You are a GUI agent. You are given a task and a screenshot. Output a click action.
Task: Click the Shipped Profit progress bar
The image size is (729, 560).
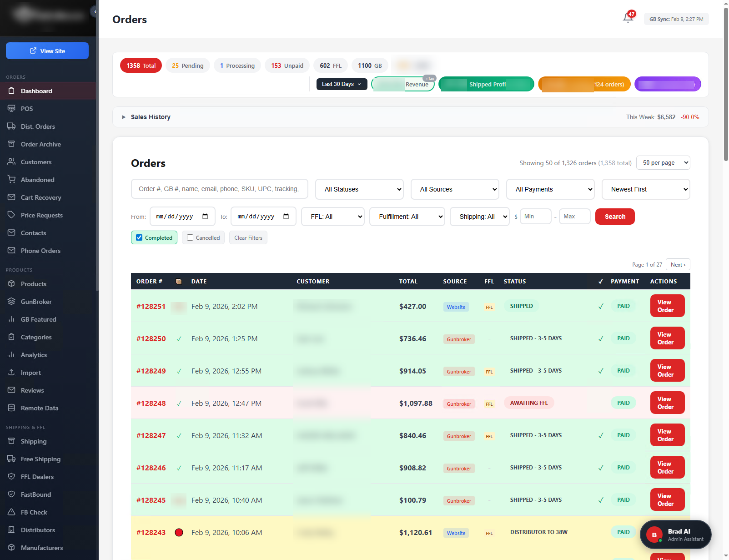click(486, 84)
